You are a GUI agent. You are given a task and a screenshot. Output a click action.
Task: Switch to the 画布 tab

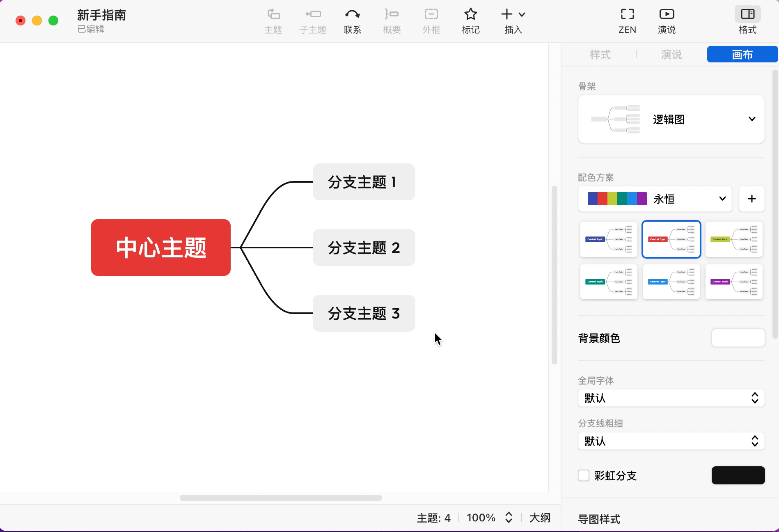click(742, 54)
